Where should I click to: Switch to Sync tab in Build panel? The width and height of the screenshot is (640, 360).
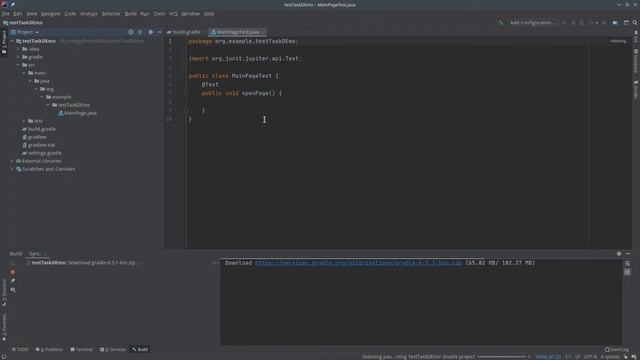(35, 253)
